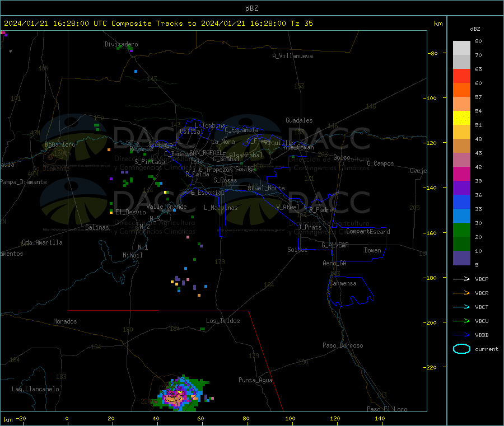Click the 'J_Prats' map label
This screenshot has width=504, height=426.
(310, 227)
